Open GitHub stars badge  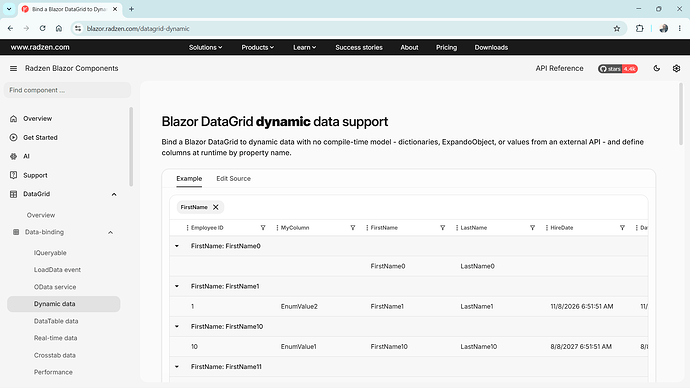click(618, 69)
